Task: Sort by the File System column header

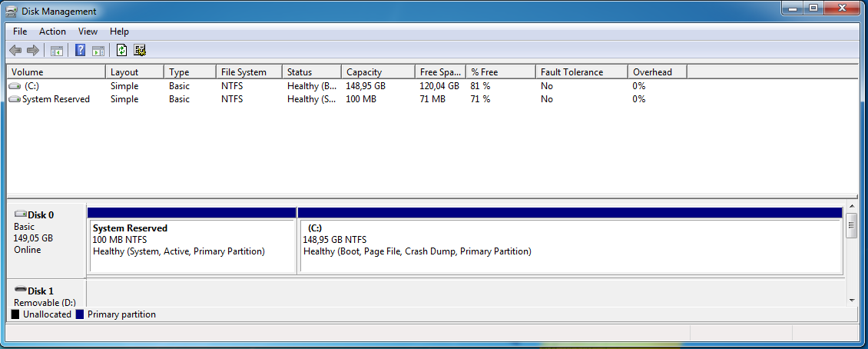Action: [x=249, y=72]
